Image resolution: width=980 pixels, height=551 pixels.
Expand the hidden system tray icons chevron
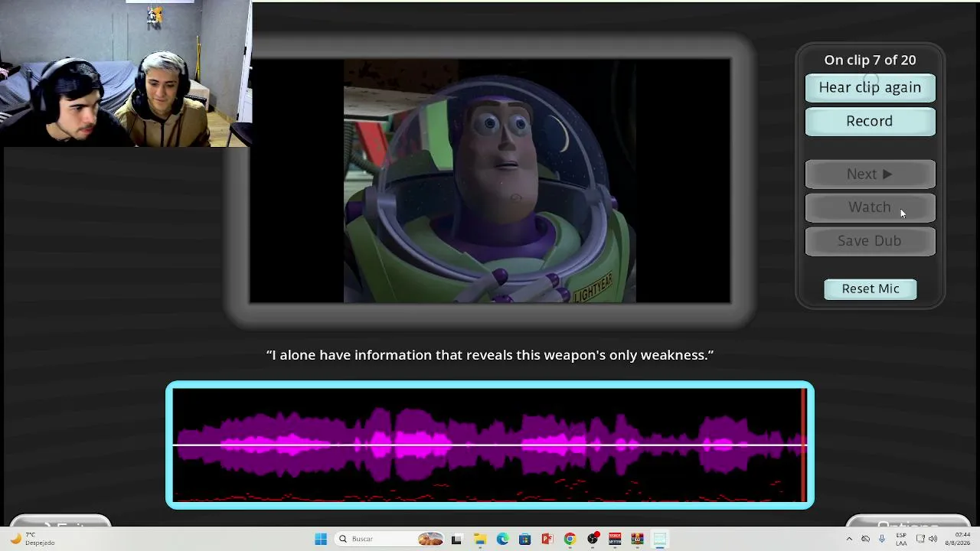(849, 539)
